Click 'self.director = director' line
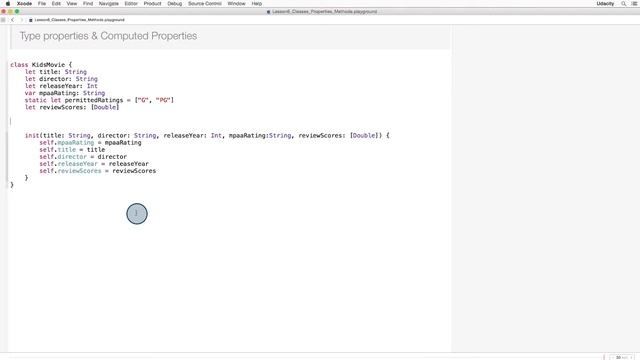This screenshot has width=640, height=360. point(83,156)
